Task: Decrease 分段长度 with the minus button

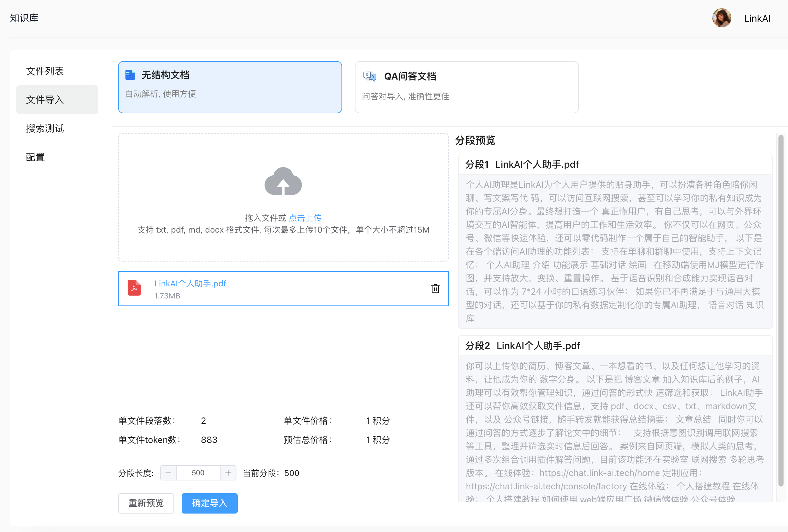Action: pos(168,473)
